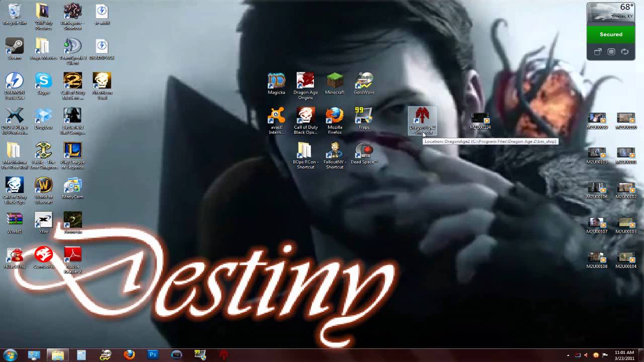
Task: Open the volume control in the system tray
Action: 586,354
